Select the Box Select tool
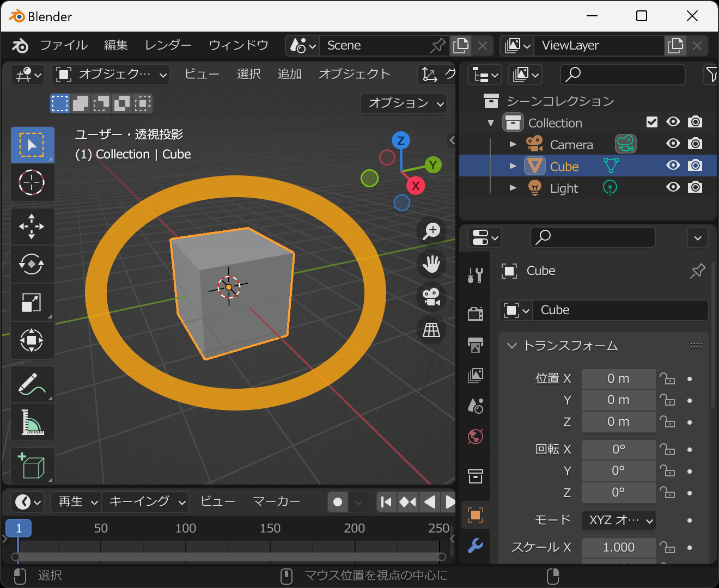719x588 pixels. pyautogui.click(x=32, y=145)
